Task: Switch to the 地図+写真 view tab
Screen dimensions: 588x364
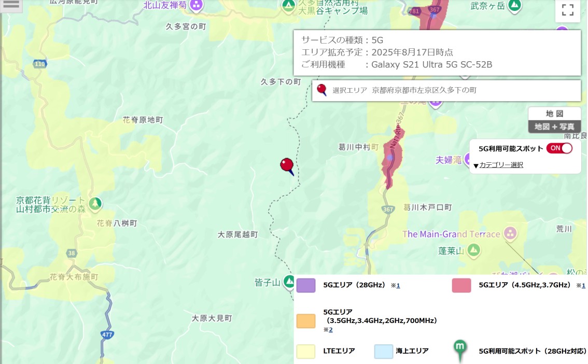Action: point(554,127)
